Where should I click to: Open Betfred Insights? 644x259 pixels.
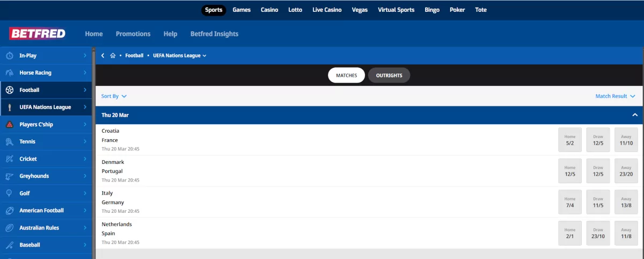tap(214, 34)
